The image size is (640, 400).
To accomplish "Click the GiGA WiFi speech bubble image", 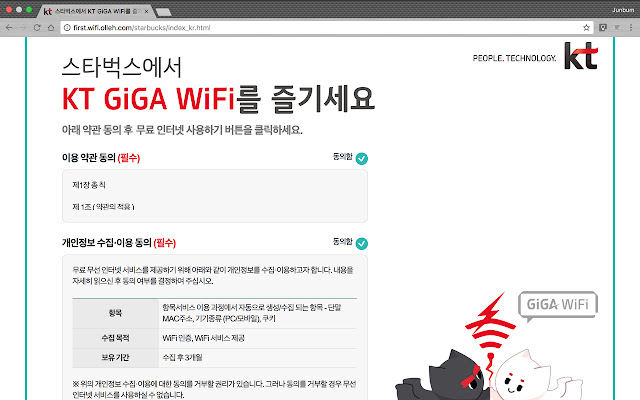I will point(558,305).
